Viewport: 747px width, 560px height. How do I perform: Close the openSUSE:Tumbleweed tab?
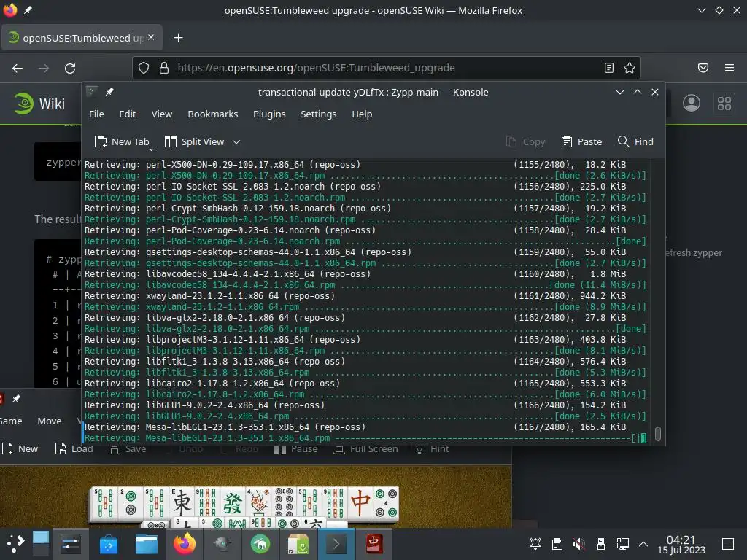pos(151,37)
